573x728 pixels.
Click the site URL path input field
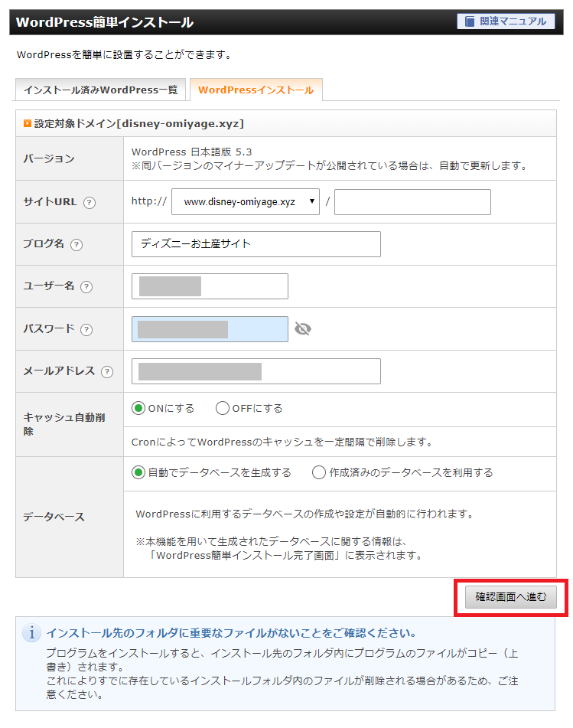[412, 202]
